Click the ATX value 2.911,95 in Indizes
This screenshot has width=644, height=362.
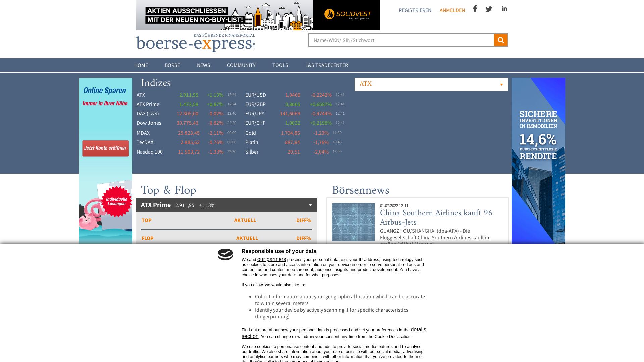pos(189,95)
